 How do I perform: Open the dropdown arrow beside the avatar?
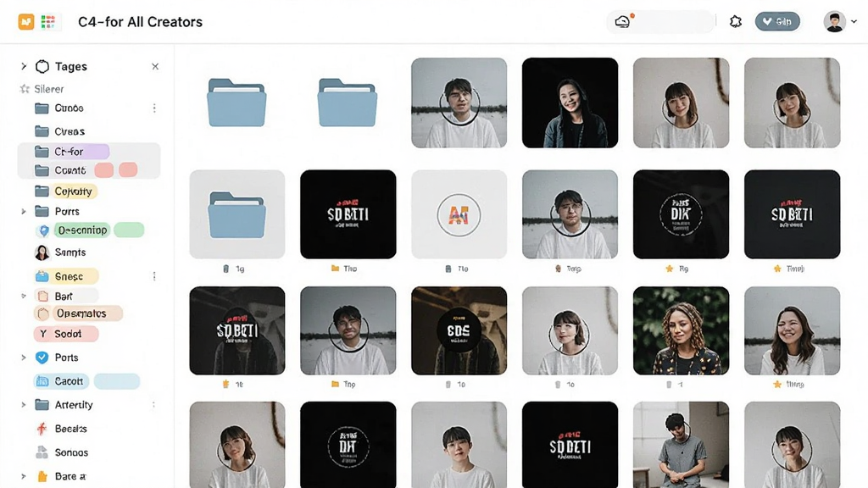854,21
